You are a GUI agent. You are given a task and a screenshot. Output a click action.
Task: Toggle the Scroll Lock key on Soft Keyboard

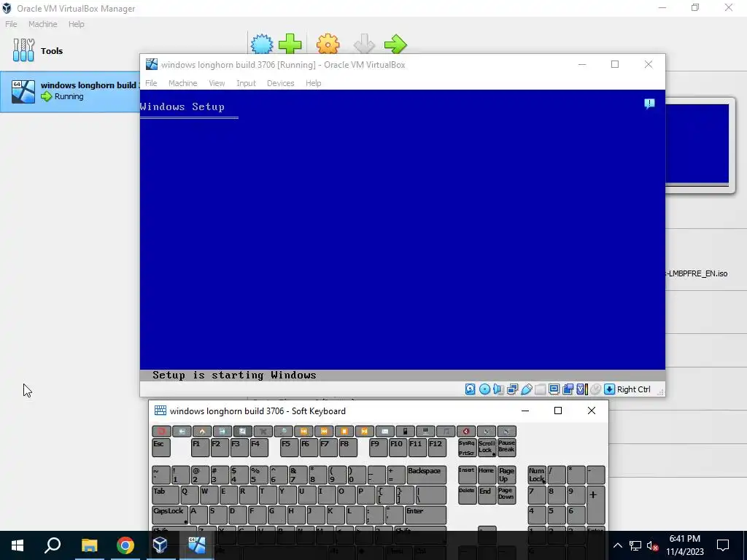pyautogui.click(x=487, y=448)
